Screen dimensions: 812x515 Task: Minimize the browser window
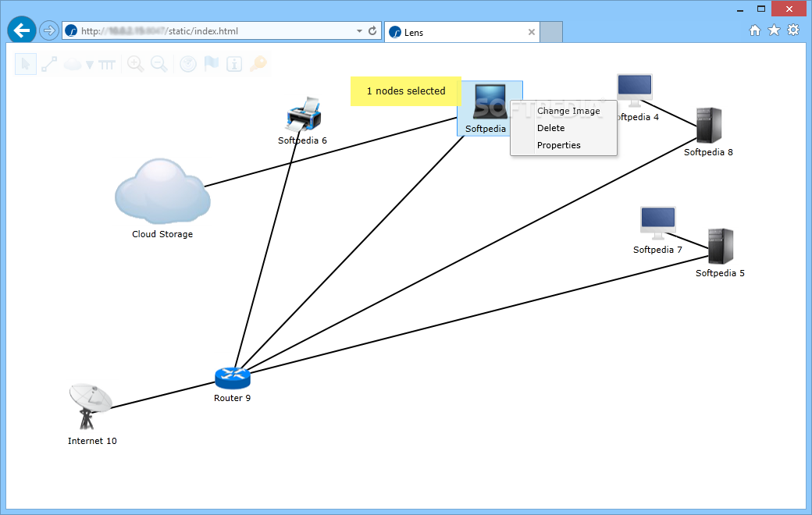pyautogui.click(x=740, y=9)
